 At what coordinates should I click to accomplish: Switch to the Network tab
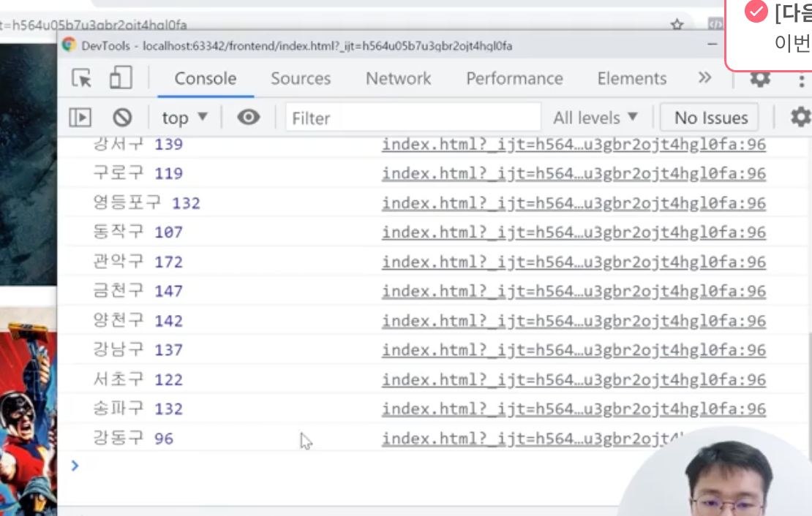(x=398, y=78)
